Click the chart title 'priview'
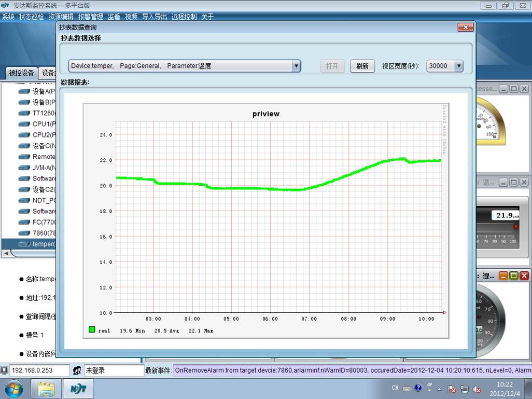 point(266,114)
